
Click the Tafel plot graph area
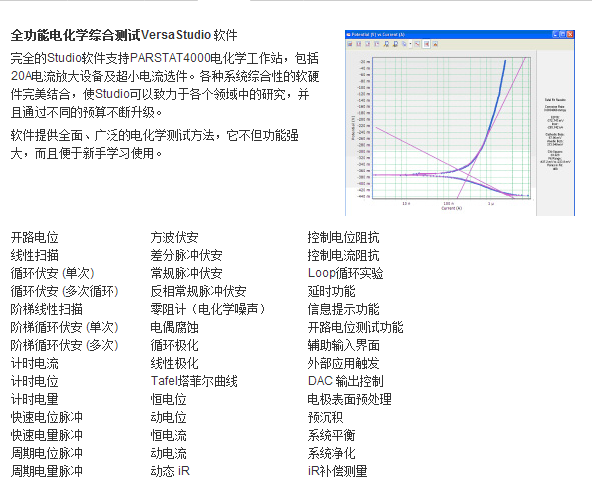point(452,128)
